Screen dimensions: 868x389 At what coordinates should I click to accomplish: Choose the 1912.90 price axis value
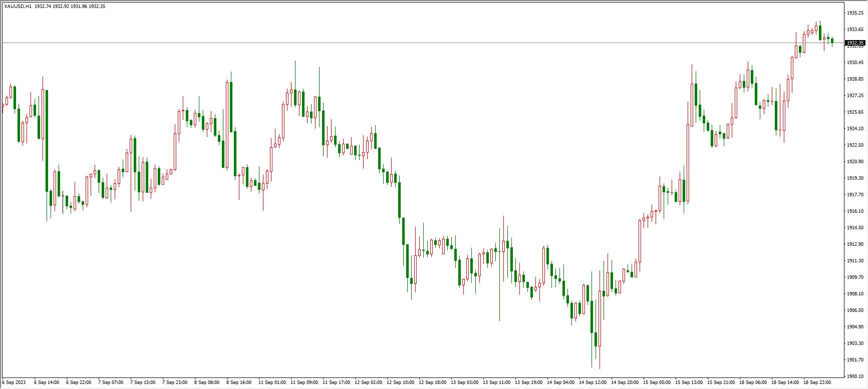pos(855,244)
